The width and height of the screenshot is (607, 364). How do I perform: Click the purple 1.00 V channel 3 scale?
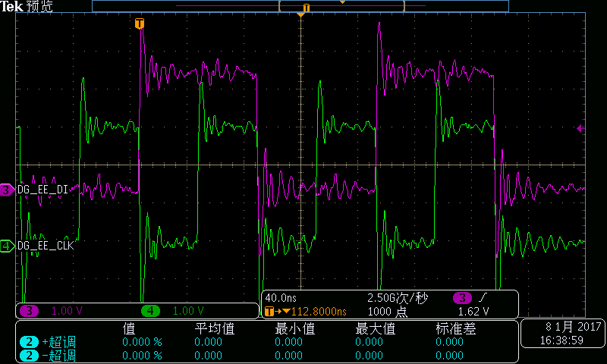[x=67, y=311]
